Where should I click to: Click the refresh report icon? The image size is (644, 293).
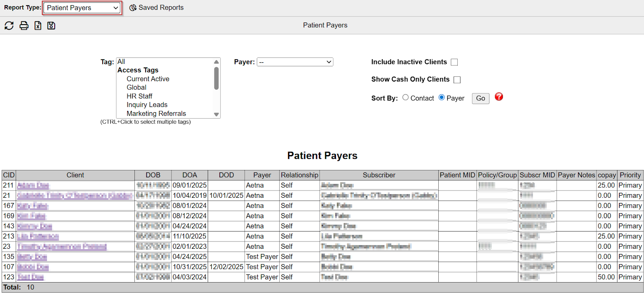click(9, 26)
